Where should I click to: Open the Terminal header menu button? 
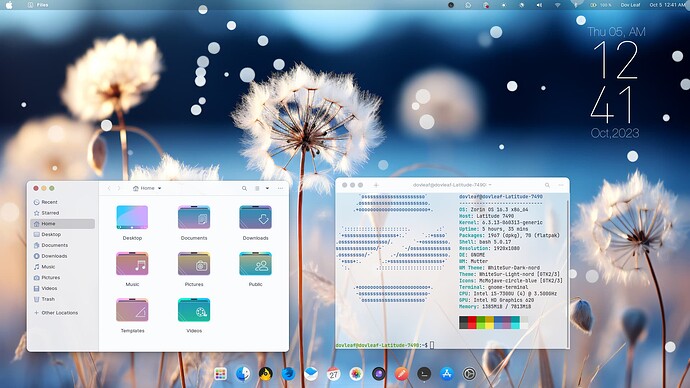click(561, 185)
